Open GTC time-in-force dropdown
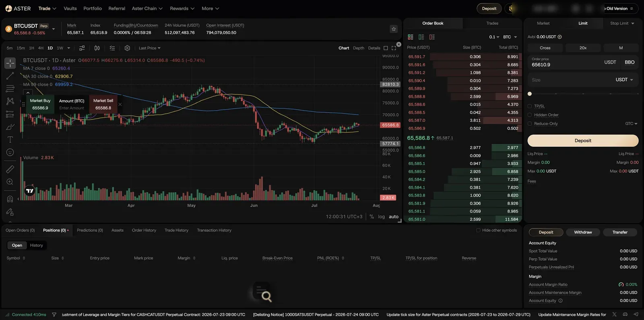 coord(631,124)
